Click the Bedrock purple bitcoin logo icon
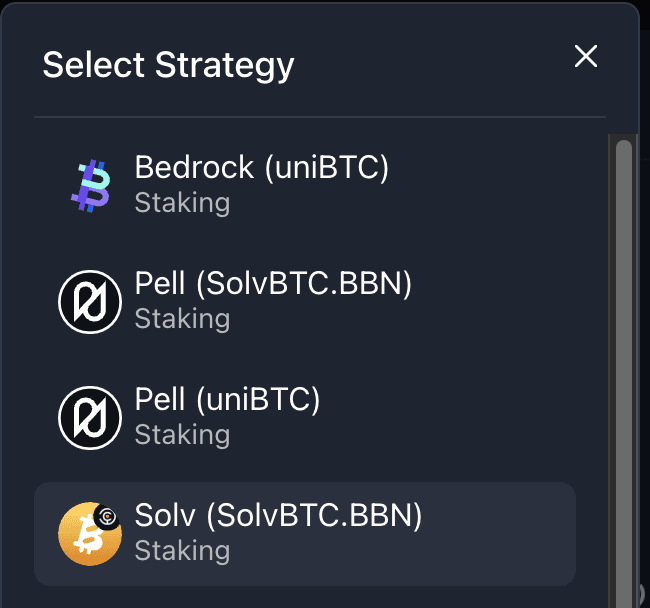 [90, 185]
